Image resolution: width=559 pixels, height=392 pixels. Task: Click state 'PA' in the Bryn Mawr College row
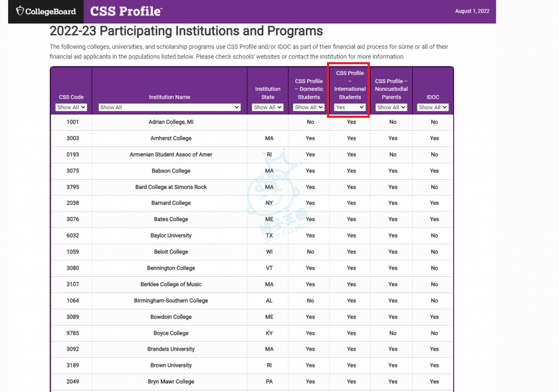click(x=269, y=382)
